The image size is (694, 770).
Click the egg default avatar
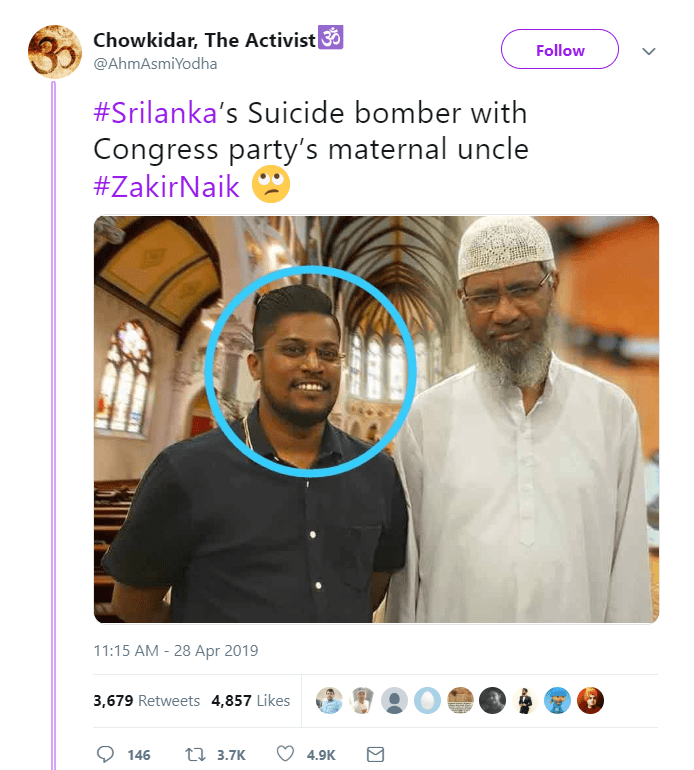(x=427, y=700)
